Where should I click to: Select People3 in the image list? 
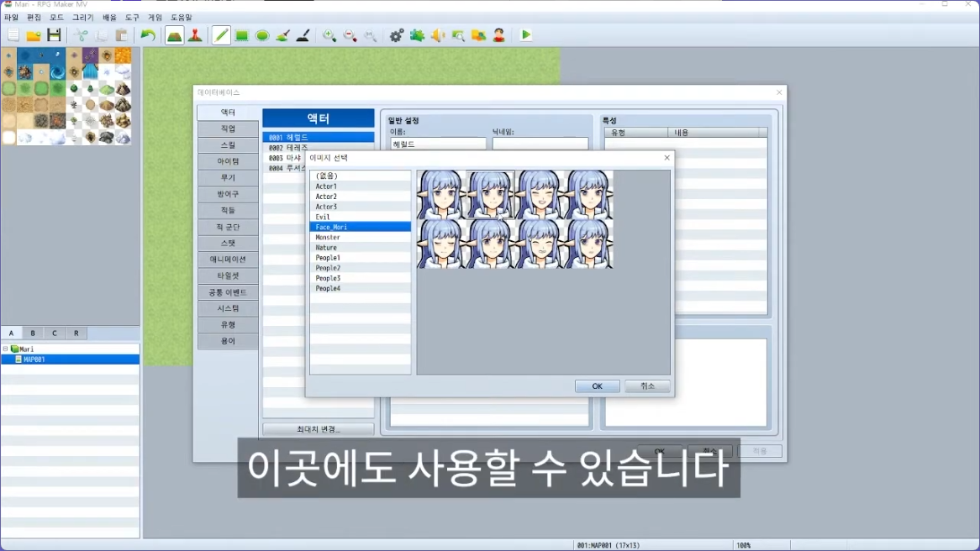point(360,278)
